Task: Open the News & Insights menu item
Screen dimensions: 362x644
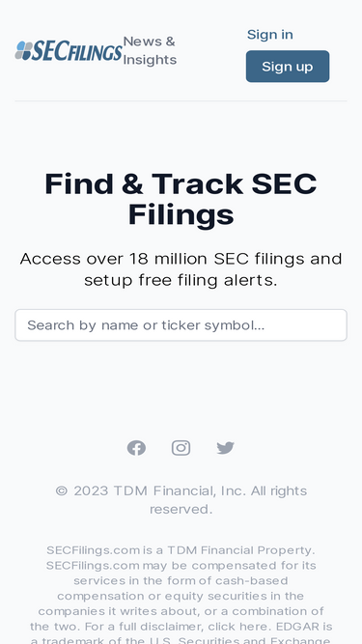Action: pos(150,50)
